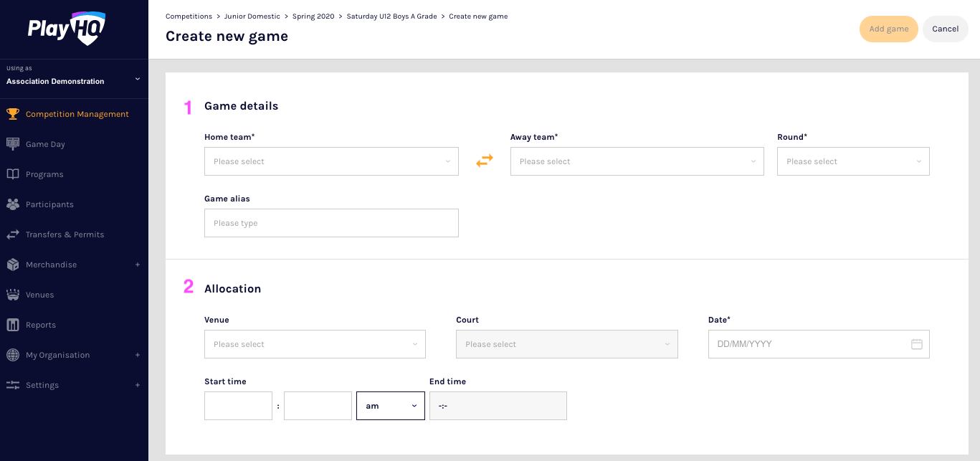Open the Home team dropdown
The image size is (980, 461).
coord(331,161)
